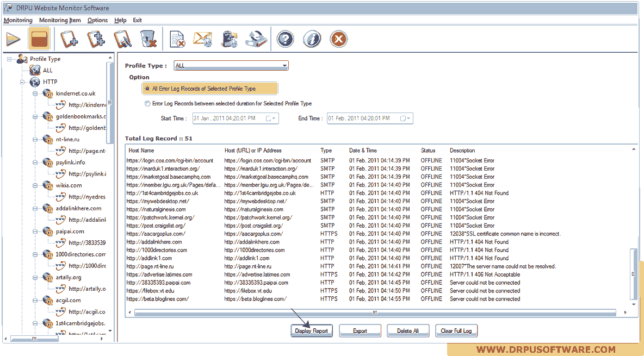Collapse the psylink.info tree node
This screenshot has height=356, width=644.
click(35, 163)
